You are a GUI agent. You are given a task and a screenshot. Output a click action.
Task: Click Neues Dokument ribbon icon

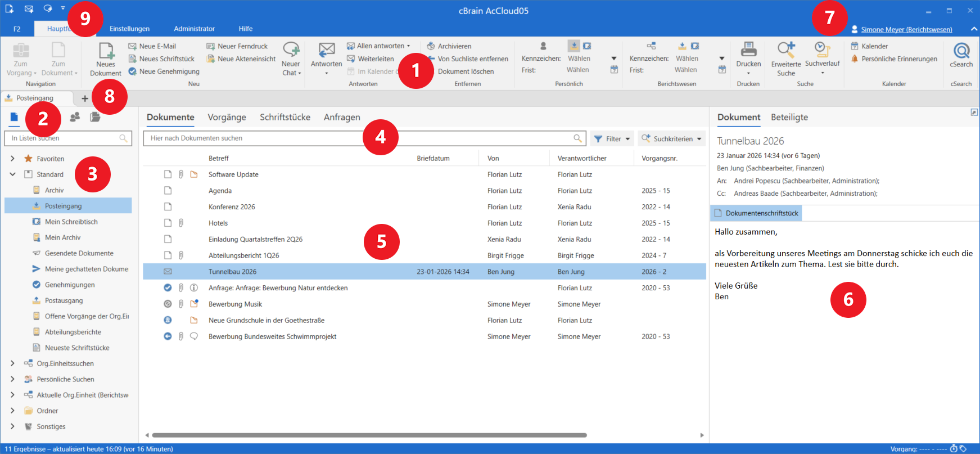click(106, 51)
